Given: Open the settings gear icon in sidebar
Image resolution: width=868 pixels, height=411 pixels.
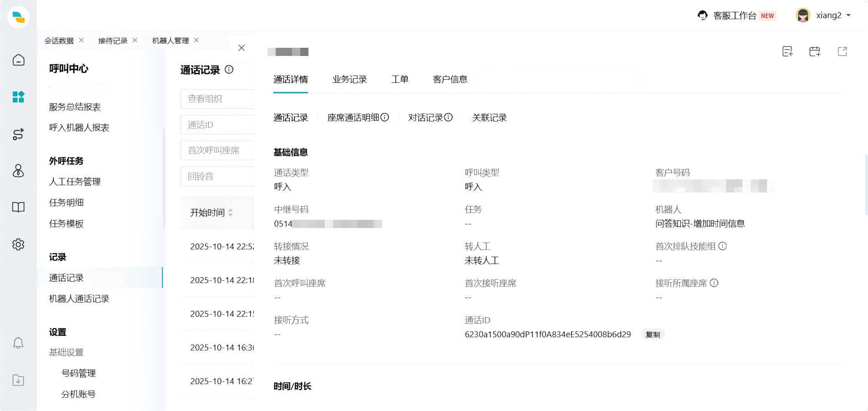Looking at the screenshot, I should pyautogui.click(x=18, y=244).
